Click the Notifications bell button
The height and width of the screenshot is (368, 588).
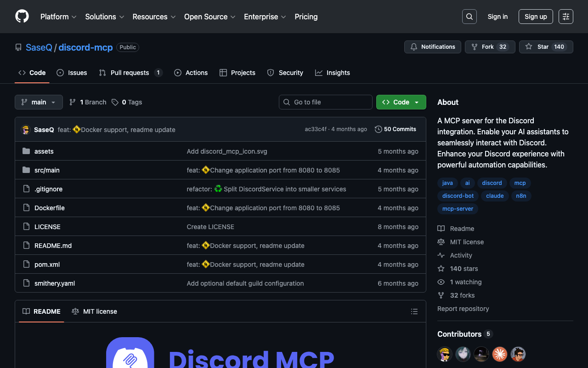[x=432, y=47]
